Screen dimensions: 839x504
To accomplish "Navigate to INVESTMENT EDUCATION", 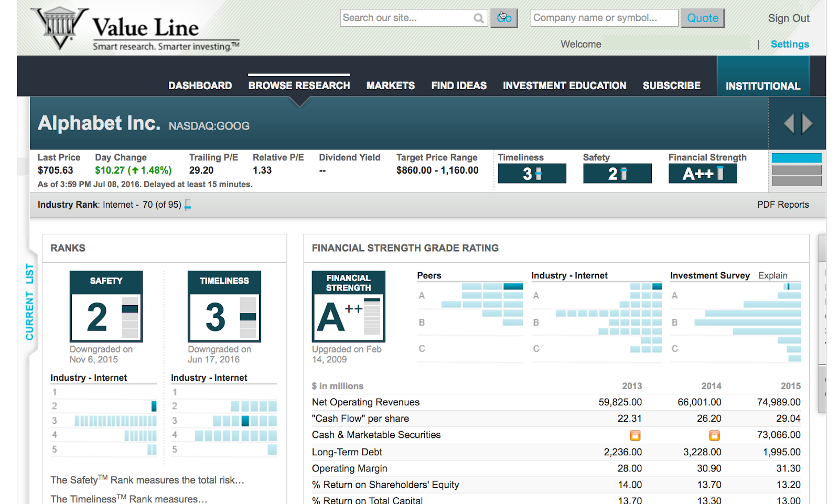I will click(x=565, y=85).
